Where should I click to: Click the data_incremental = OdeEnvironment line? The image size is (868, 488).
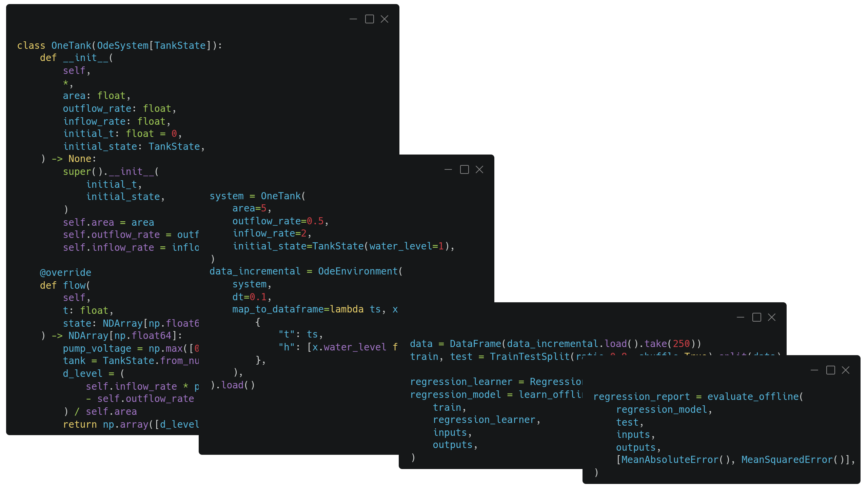click(305, 271)
